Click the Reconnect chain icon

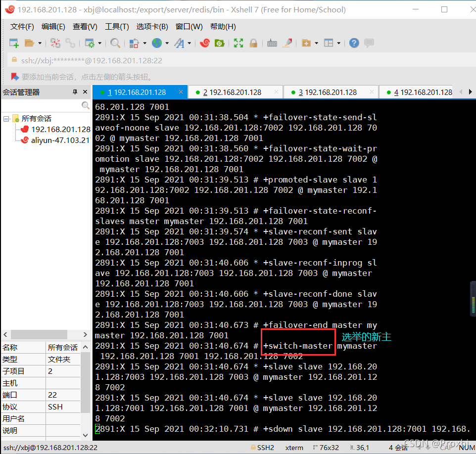70,43
